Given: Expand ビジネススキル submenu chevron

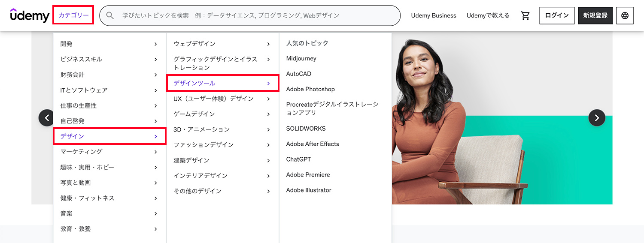Looking at the screenshot, I should tap(155, 59).
